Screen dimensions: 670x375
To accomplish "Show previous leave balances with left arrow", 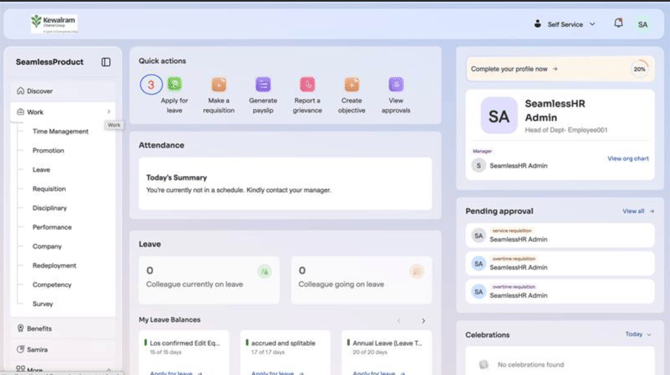I will (x=399, y=321).
